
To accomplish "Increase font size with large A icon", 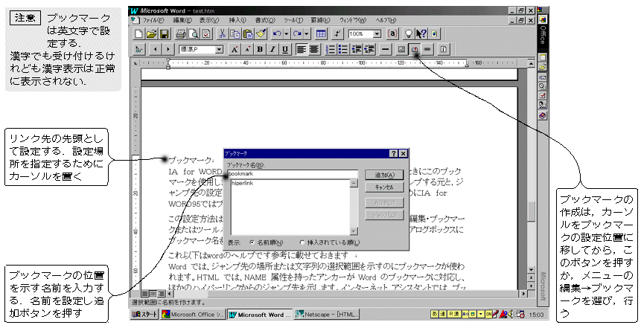I will 235,50.
